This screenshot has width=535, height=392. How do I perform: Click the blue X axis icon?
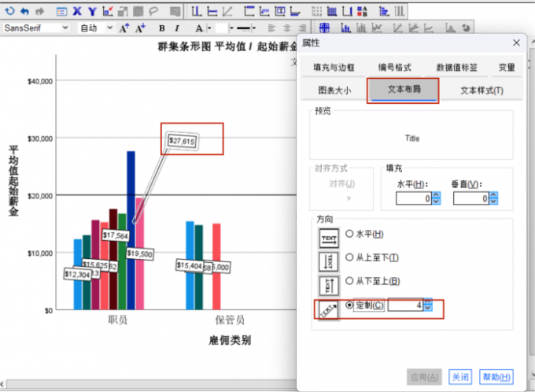(x=76, y=11)
